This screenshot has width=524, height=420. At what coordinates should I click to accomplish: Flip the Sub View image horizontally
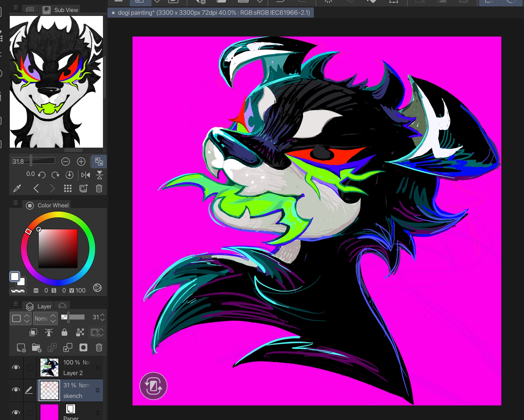[x=85, y=175]
